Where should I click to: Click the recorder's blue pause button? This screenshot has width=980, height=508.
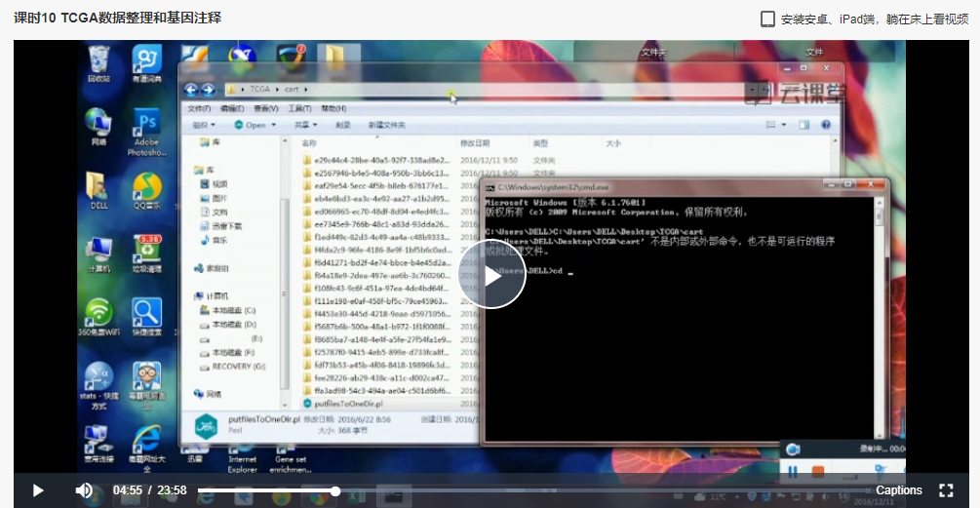point(793,472)
